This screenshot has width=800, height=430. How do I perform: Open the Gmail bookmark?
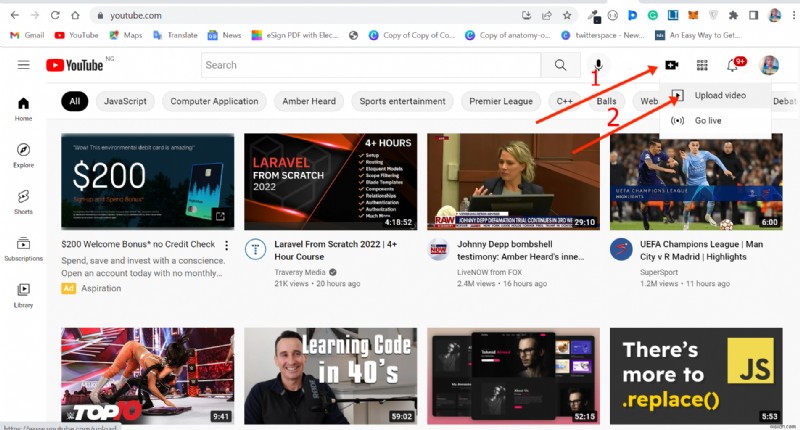coord(28,35)
